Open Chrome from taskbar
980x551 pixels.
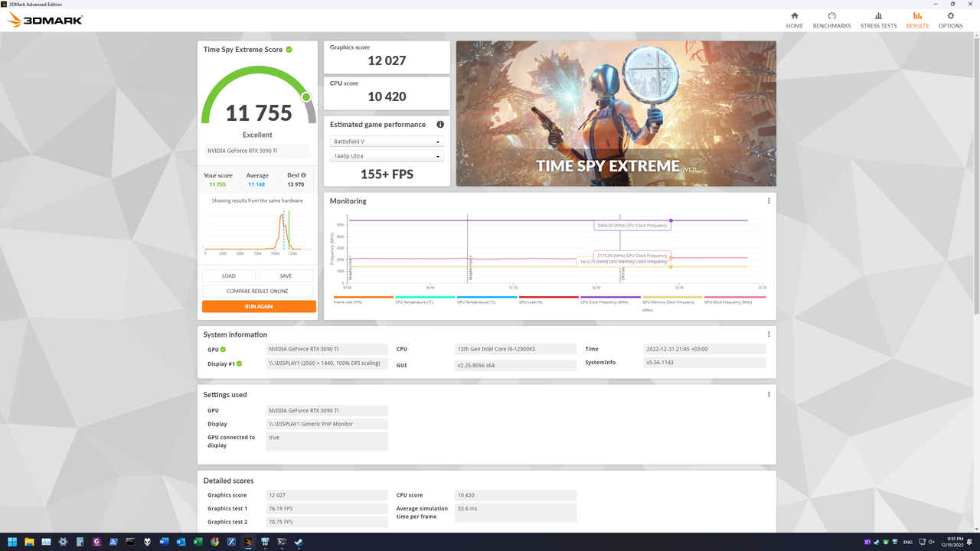coord(214,542)
